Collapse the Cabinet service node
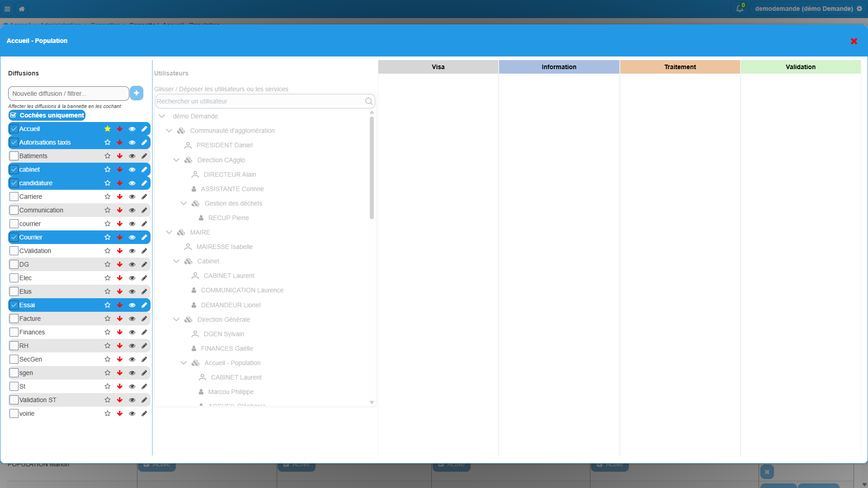Image resolution: width=868 pixels, height=488 pixels. point(176,261)
